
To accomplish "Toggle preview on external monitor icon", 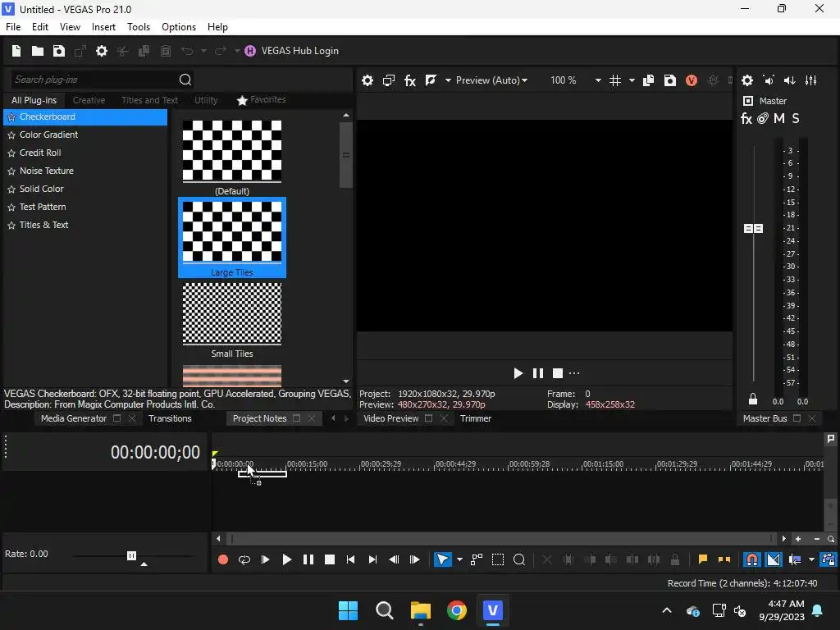I will [x=389, y=80].
